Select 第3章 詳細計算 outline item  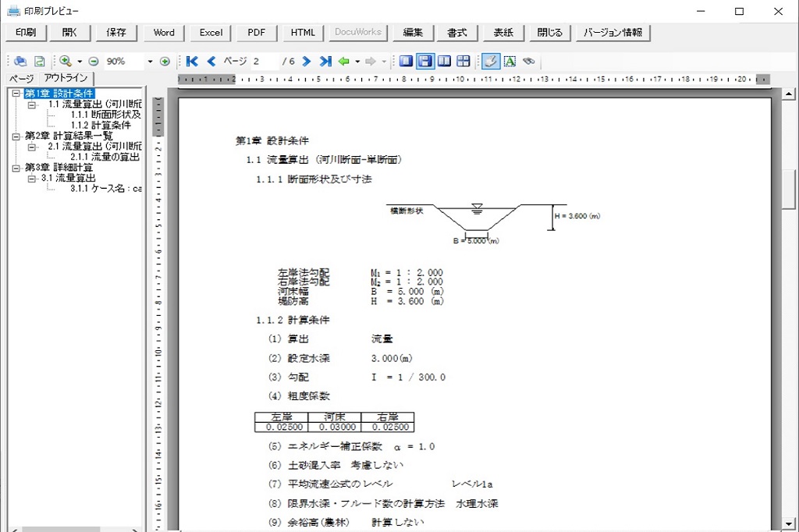coord(59,168)
